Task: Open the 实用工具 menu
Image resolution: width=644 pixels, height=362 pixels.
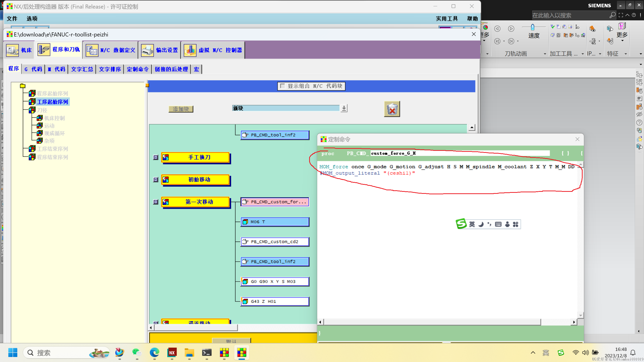Action: tap(447, 19)
